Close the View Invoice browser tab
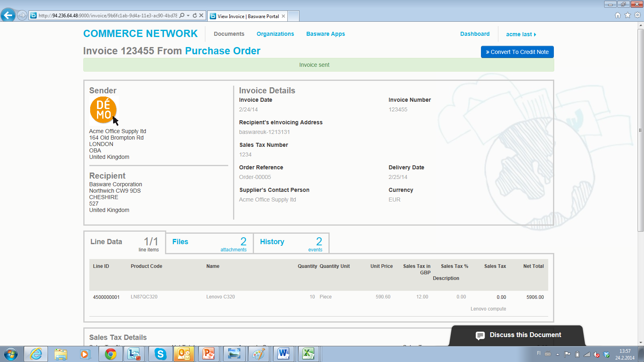Viewport: 644px width, 362px height. (283, 16)
